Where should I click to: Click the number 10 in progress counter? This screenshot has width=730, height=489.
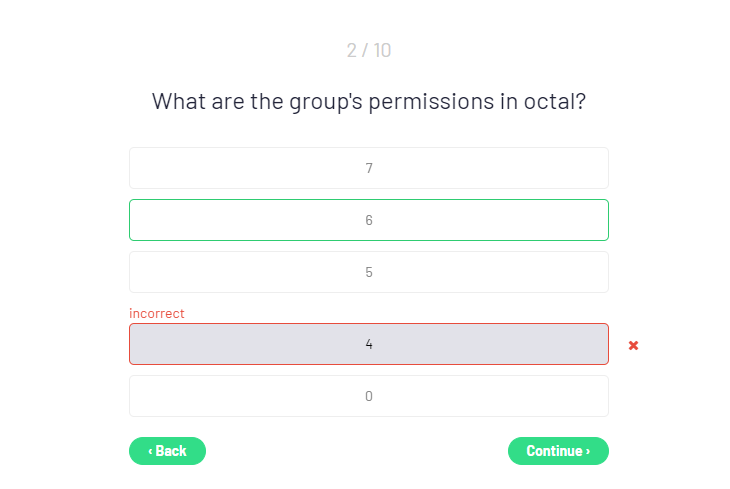pyautogui.click(x=382, y=50)
